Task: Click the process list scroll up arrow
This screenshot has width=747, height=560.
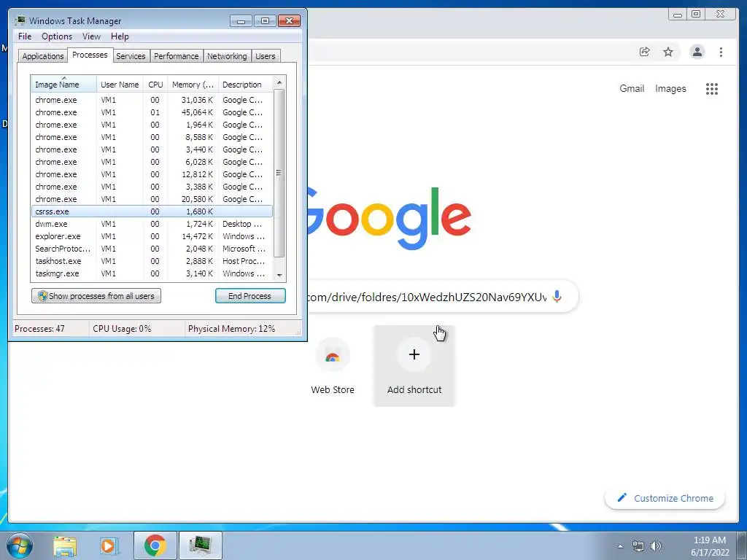Action: 279,82
